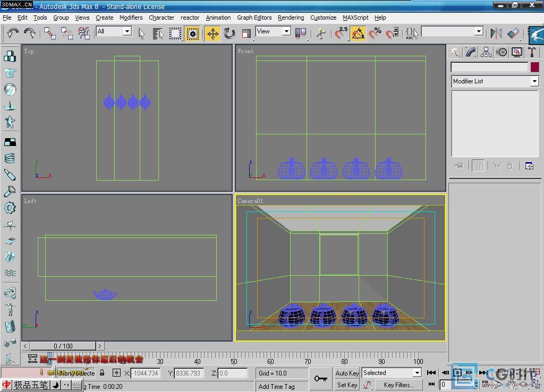This screenshot has width=544, height=392.
Task: Switch to the Motion command panel tab
Action: click(x=501, y=52)
